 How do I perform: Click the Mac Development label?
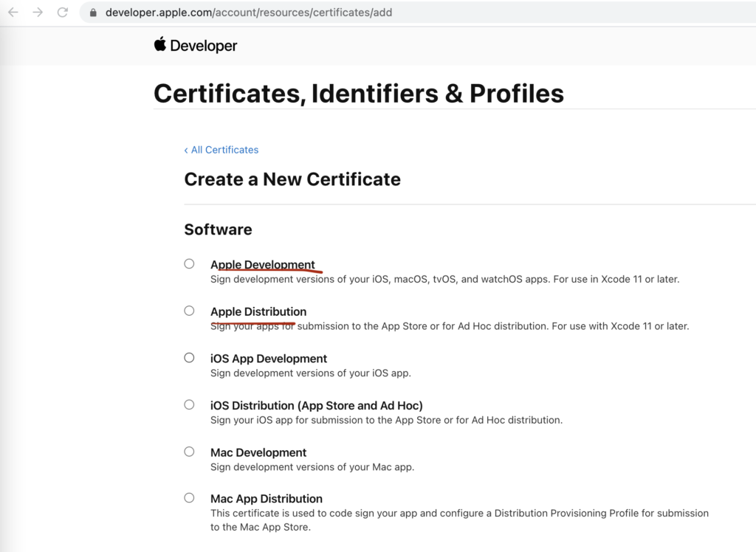258,452
